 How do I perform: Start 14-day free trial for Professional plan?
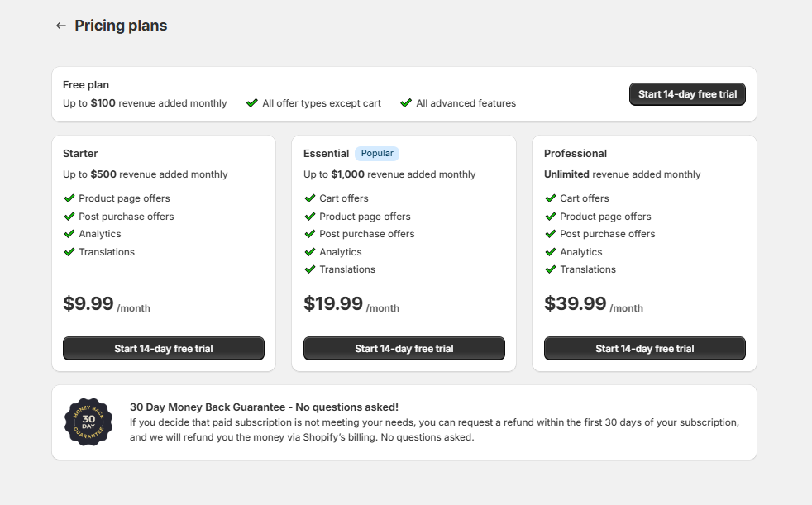645,349
